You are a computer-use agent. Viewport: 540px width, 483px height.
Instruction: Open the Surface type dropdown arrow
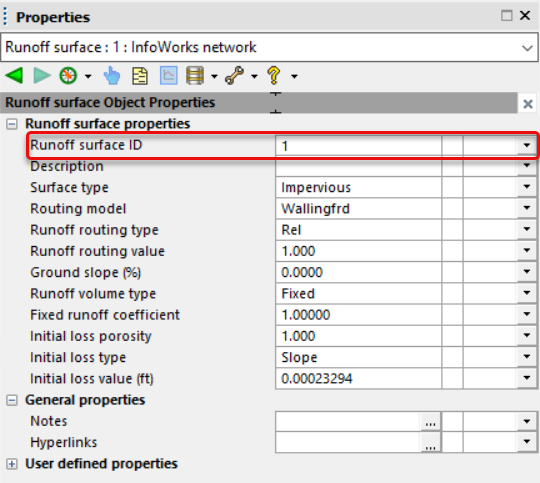527,187
